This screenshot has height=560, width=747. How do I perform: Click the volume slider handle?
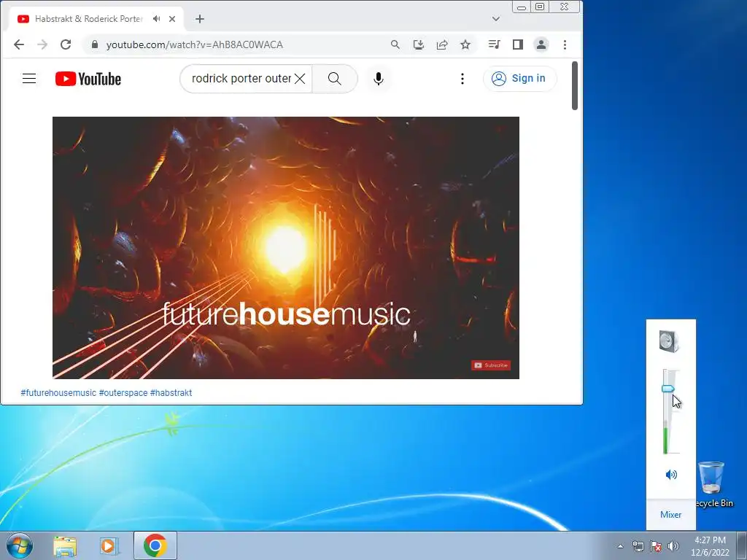pos(668,389)
